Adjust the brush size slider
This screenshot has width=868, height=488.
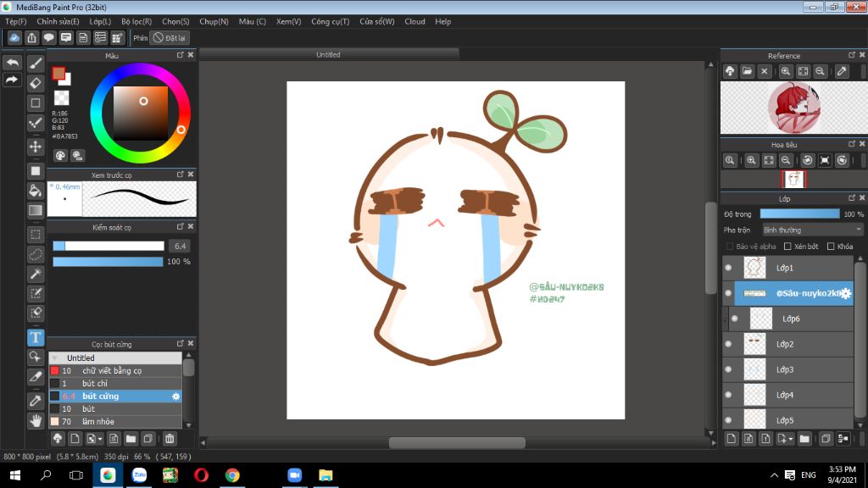click(108, 246)
